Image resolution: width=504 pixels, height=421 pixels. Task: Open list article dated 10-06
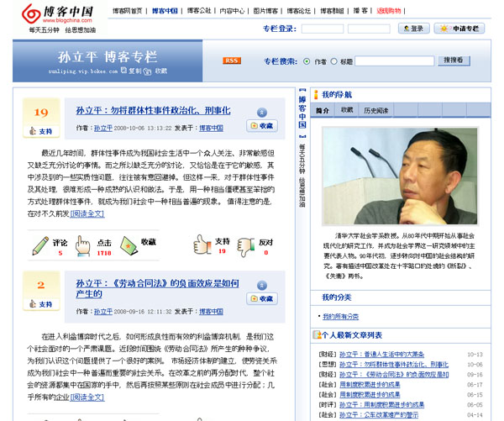(x=394, y=365)
